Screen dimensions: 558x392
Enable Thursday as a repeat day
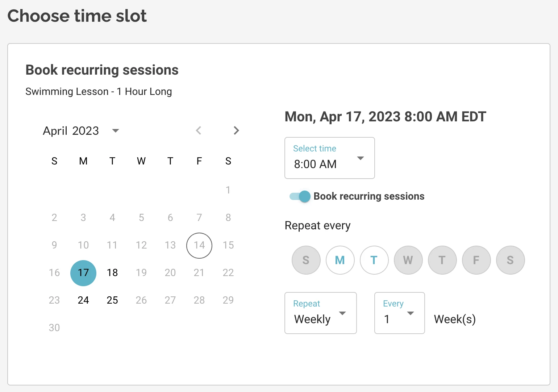coord(442,260)
